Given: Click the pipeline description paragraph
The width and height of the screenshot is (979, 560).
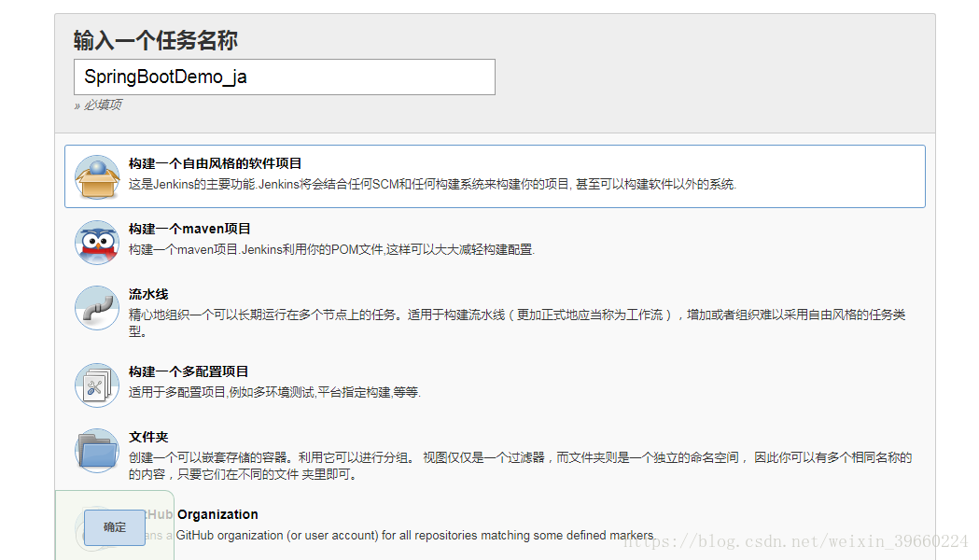Looking at the screenshot, I should (517, 323).
